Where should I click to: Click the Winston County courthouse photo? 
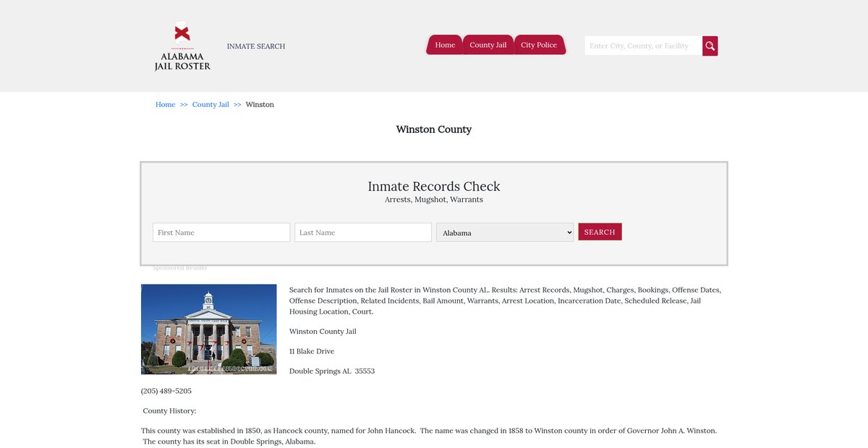209,329
